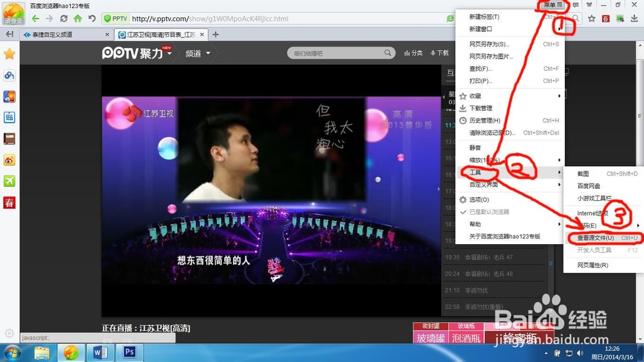This screenshot has height=362, width=644.
Task: Click the 分类 category link
Action: 413,53
